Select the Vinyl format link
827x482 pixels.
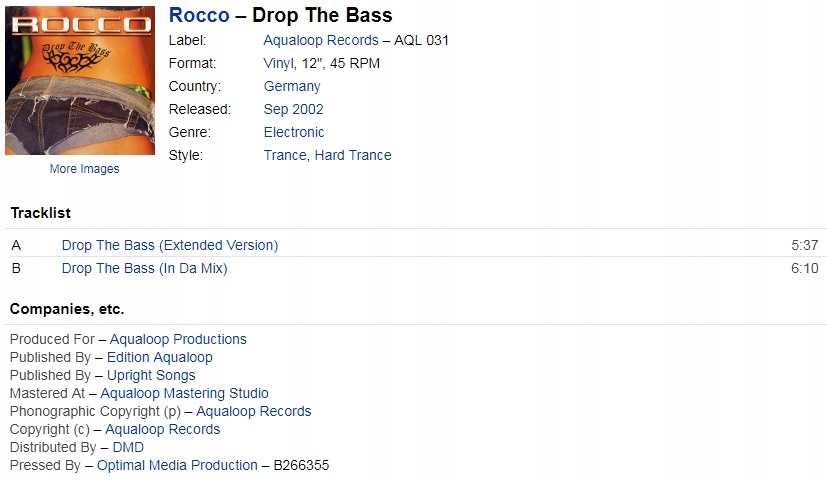[278, 63]
